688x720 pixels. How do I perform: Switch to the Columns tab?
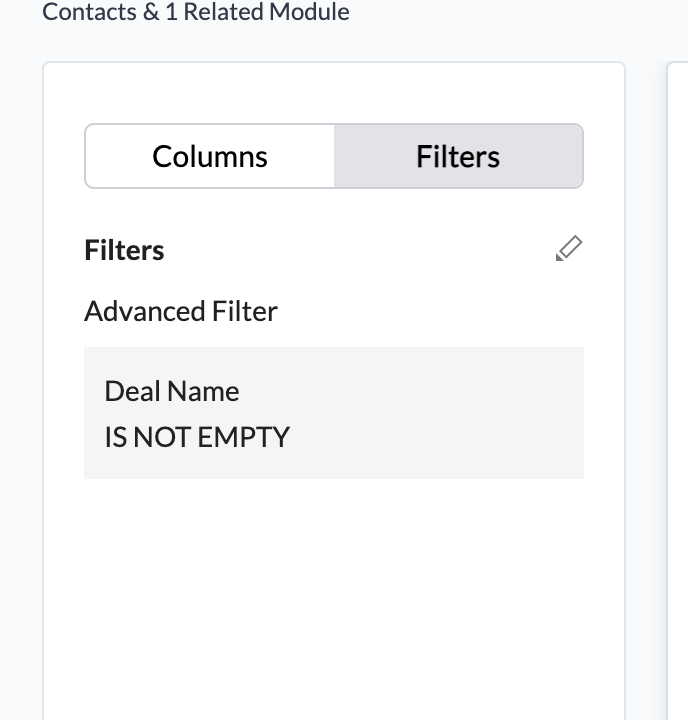(x=210, y=156)
